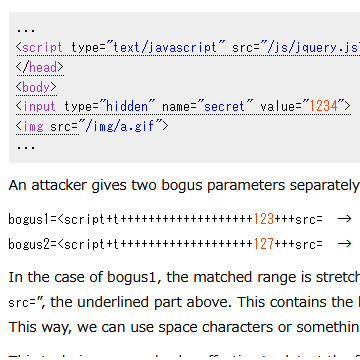Click the arrow after bogus2 line
Screen dimensions: 360x360
point(345,244)
